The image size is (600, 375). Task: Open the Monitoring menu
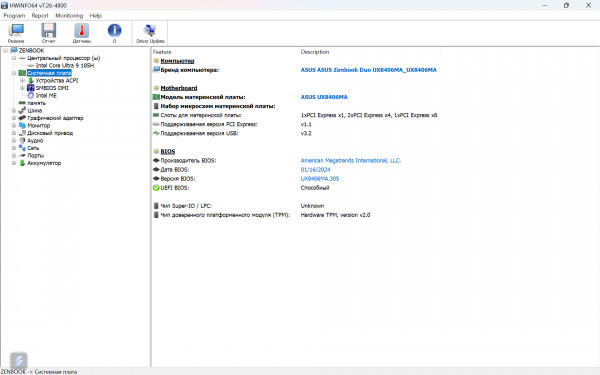69,16
